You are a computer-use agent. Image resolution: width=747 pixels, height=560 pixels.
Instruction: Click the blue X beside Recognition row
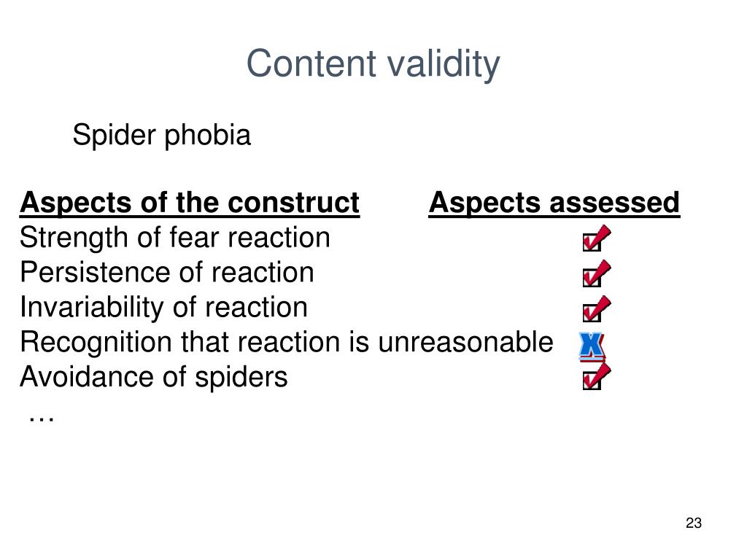[592, 346]
